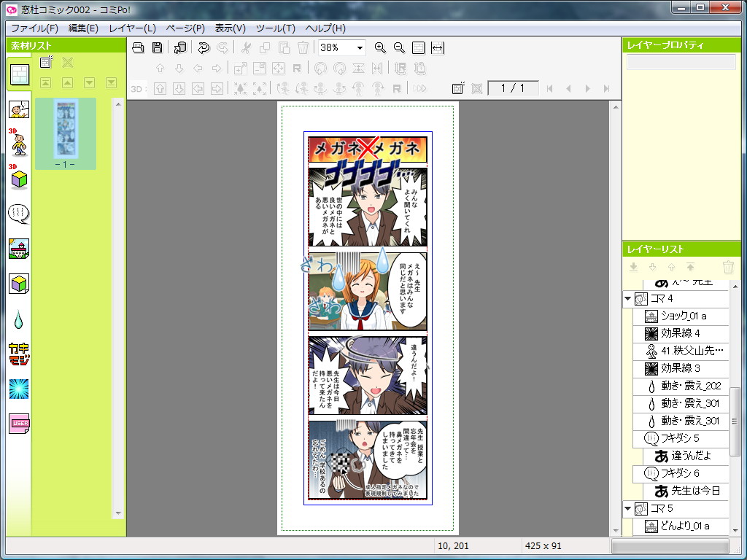The width and height of the screenshot is (747, 560).
Task: Select the 先生は今日 text layer
Action: (x=686, y=491)
